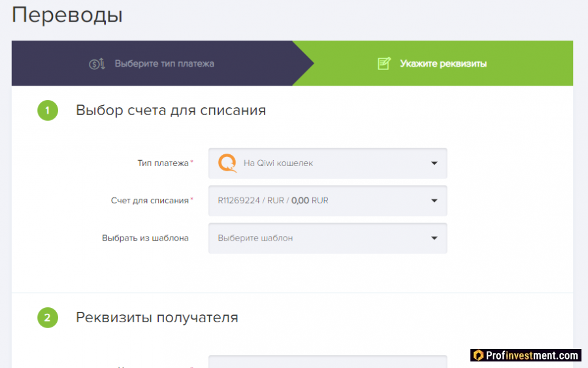Click the payment type exchange icon
Viewport: 588px width, 368px height.
[x=97, y=64]
